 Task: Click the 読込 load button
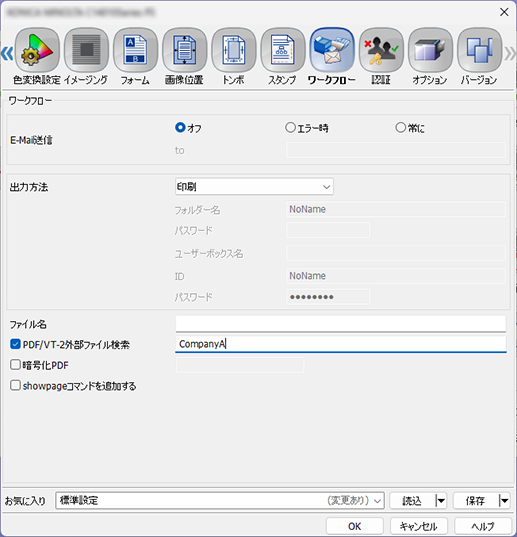tap(412, 501)
